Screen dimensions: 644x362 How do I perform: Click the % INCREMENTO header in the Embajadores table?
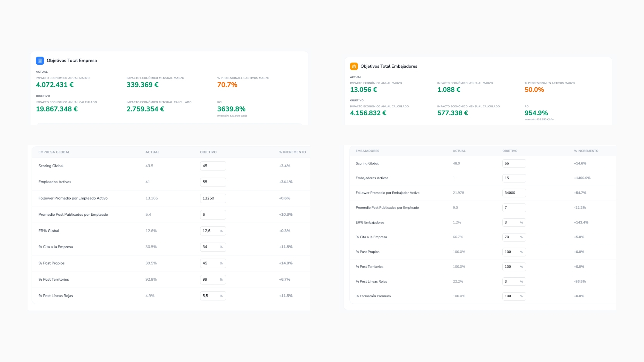(x=586, y=151)
